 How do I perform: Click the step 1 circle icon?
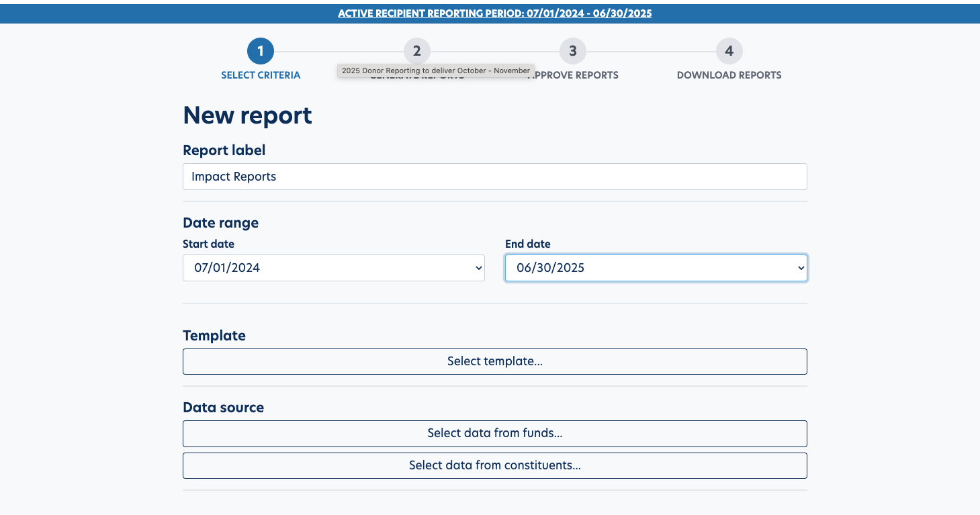coord(261,51)
